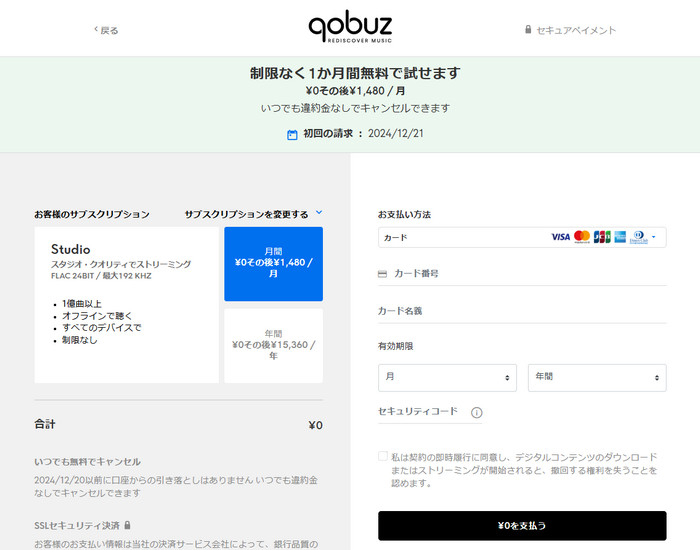This screenshot has height=550, width=700.
Task: Select the 月間 ¥1,480 plan
Action: [x=273, y=264]
